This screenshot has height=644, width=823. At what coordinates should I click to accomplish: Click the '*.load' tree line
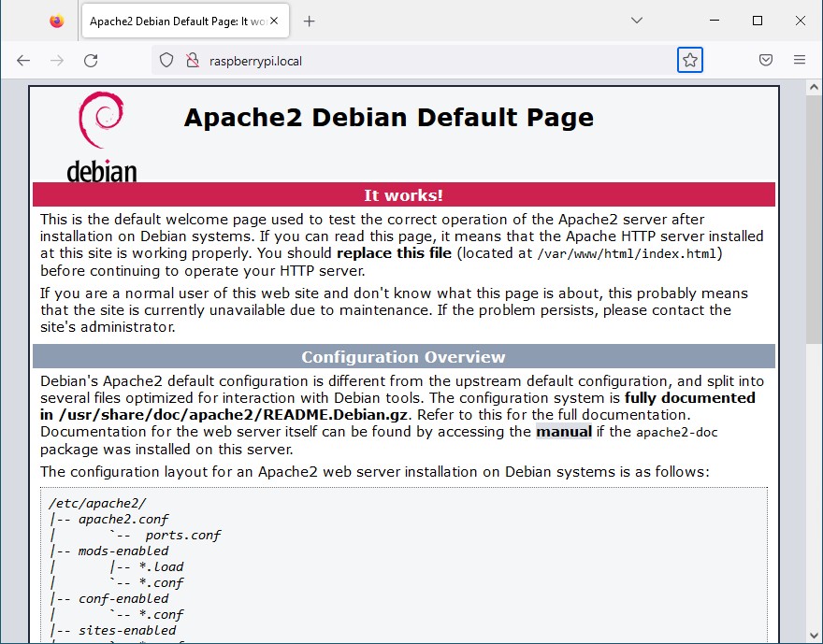point(161,567)
